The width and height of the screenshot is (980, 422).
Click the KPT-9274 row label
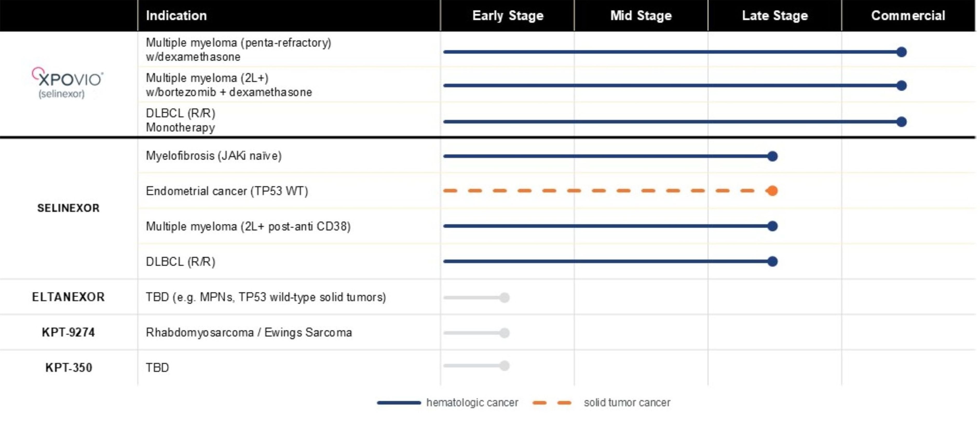click(x=68, y=332)
